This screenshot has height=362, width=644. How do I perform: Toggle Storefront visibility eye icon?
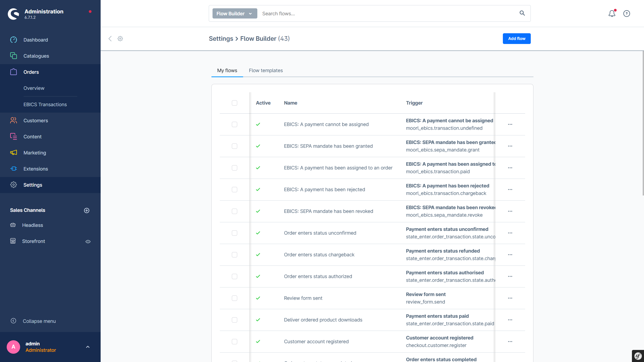tap(88, 242)
